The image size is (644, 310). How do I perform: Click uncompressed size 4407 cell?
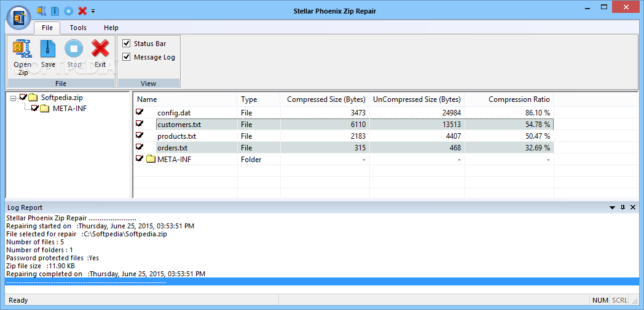pyautogui.click(x=417, y=136)
